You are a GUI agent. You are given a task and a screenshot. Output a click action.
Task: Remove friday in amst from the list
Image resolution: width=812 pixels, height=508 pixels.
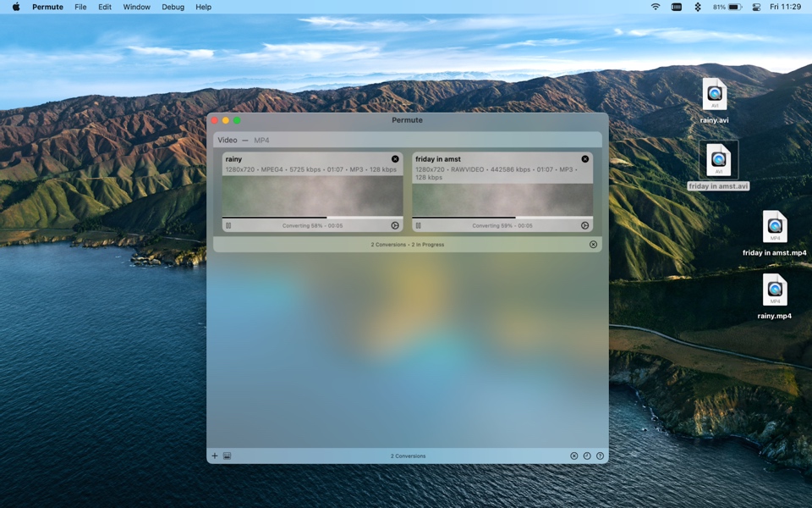[584, 159]
